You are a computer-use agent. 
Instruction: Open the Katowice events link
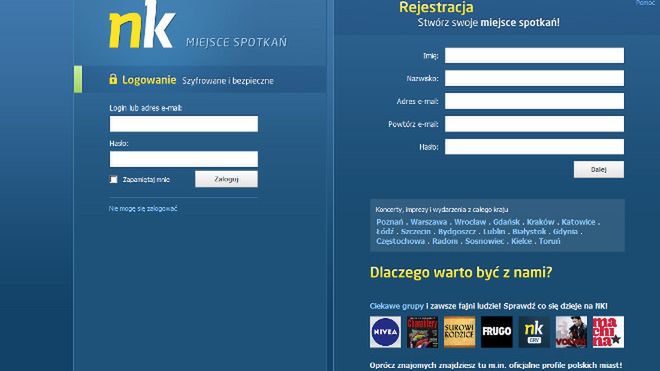pos(578,222)
